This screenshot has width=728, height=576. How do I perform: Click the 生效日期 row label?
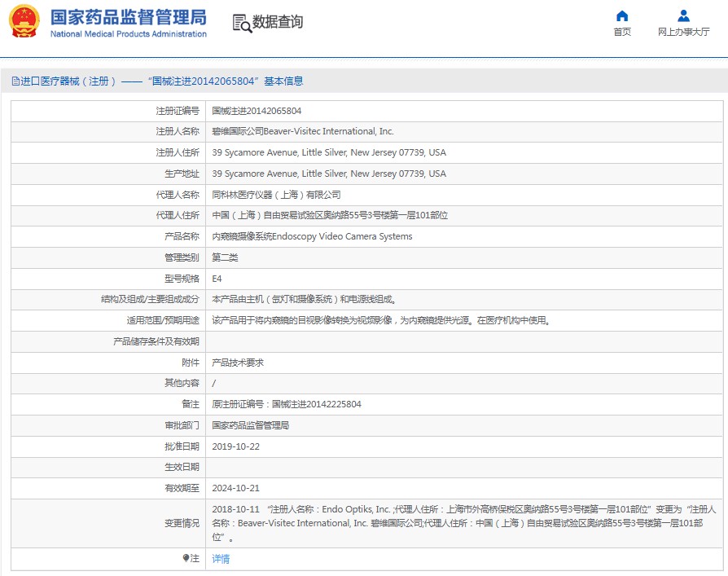(x=182, y=468)
